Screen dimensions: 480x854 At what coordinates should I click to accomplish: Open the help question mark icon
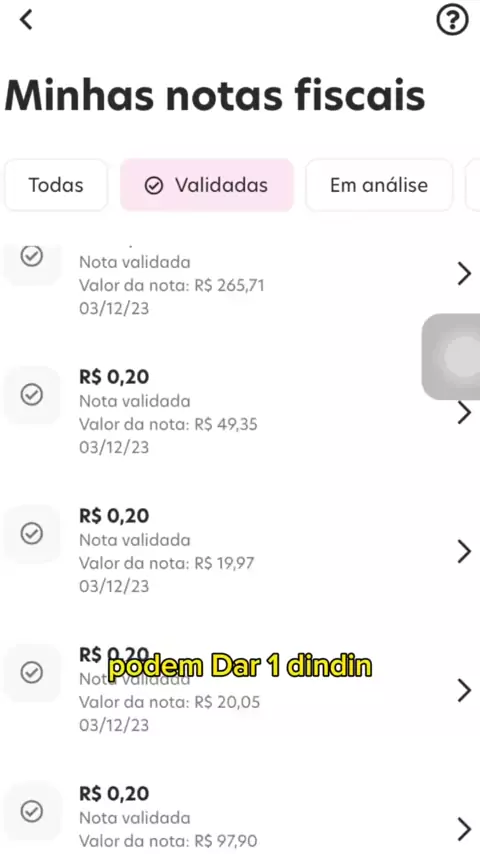452,21
